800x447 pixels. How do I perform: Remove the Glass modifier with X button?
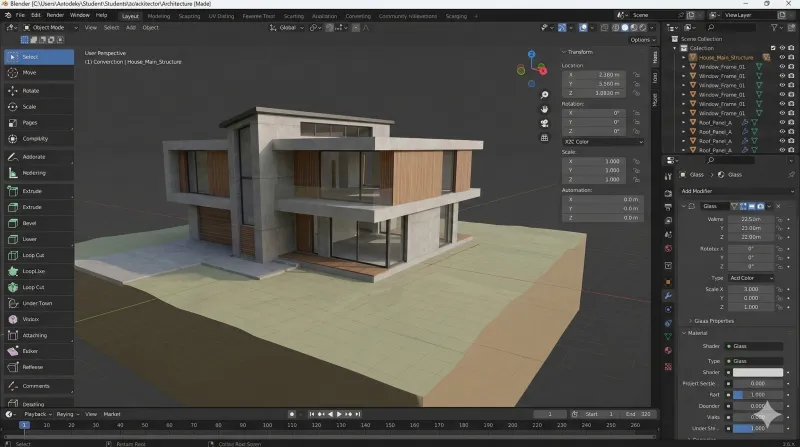[x=778, y=206]
